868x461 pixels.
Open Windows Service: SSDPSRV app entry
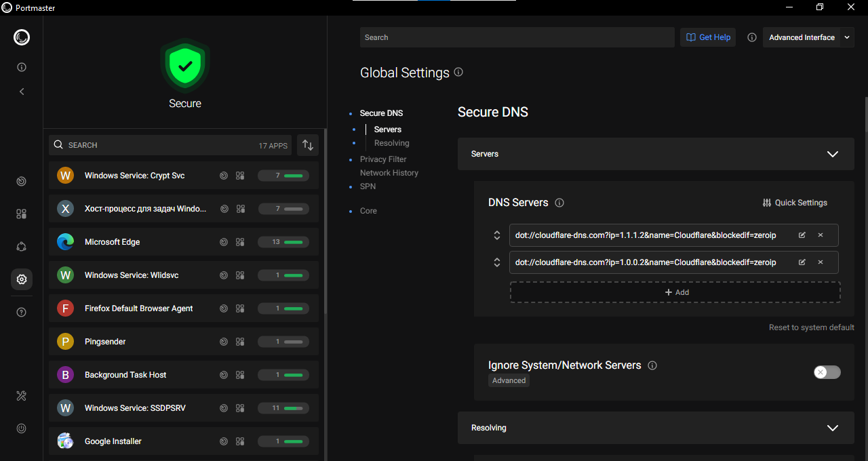(184, 408)
